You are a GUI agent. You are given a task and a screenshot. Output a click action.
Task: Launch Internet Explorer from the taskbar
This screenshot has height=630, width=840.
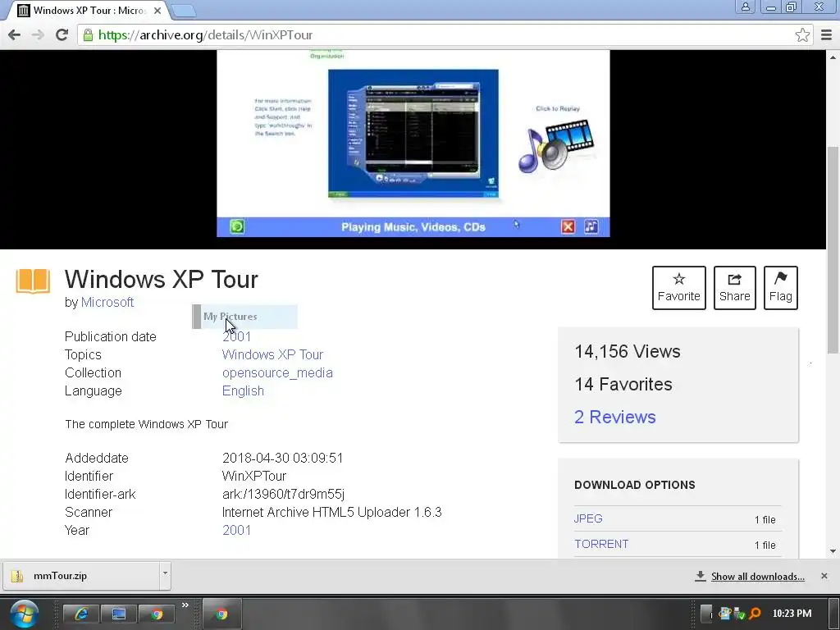[81, 614]
